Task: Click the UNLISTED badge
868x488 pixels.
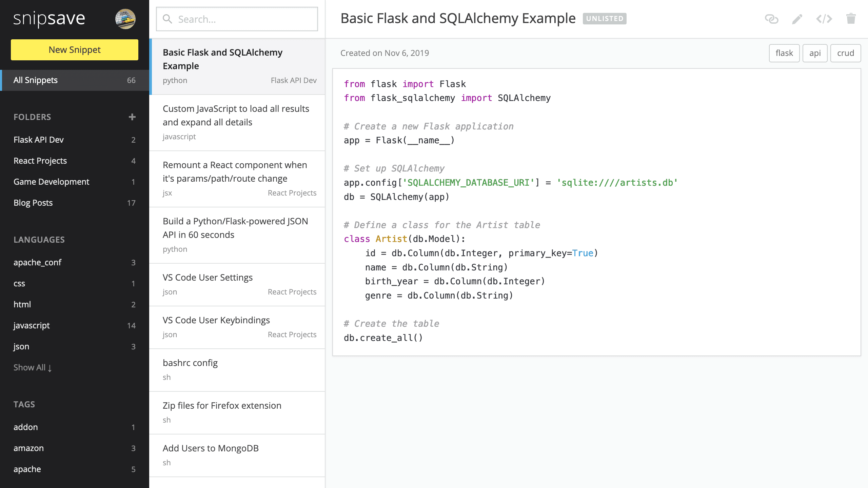Action: tap(605, 19)
